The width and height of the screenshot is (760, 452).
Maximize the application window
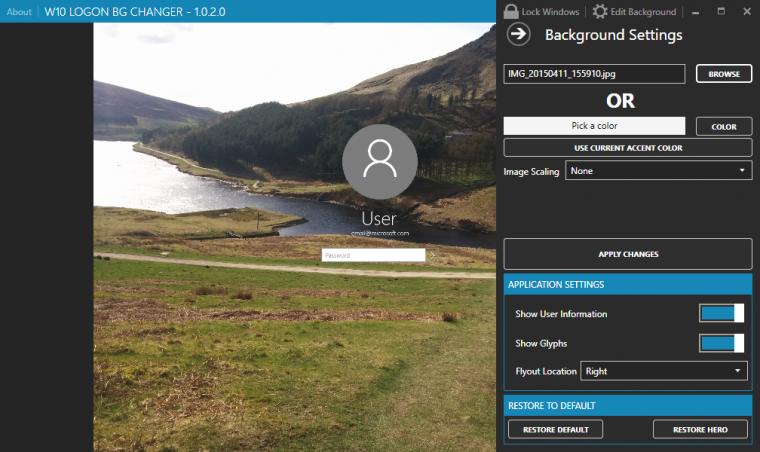[x=721, y=11]
